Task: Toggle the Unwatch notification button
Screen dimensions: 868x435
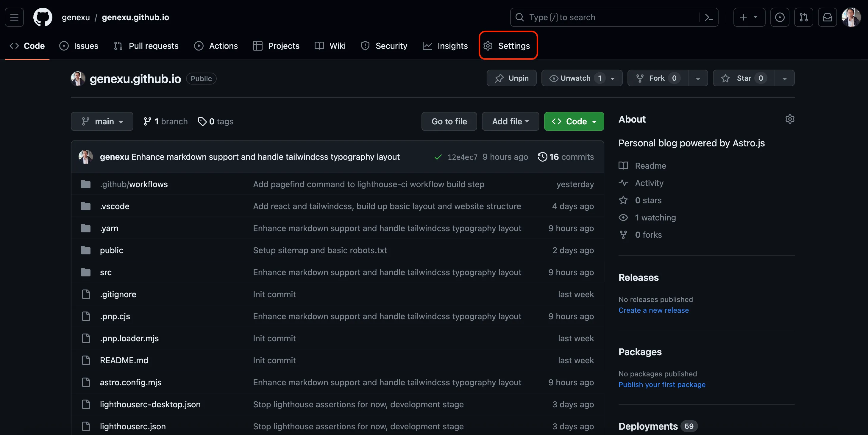Action: (575, 78)
